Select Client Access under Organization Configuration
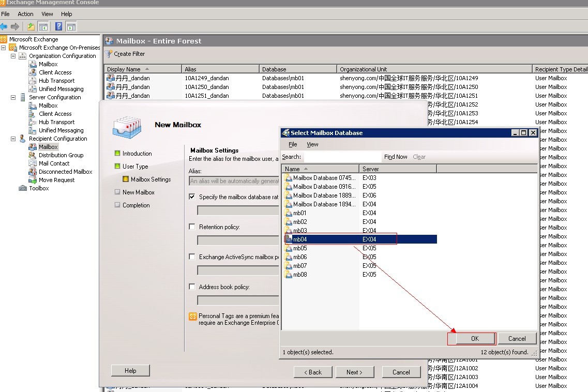 pyautogui.click(x=55, y=72)
